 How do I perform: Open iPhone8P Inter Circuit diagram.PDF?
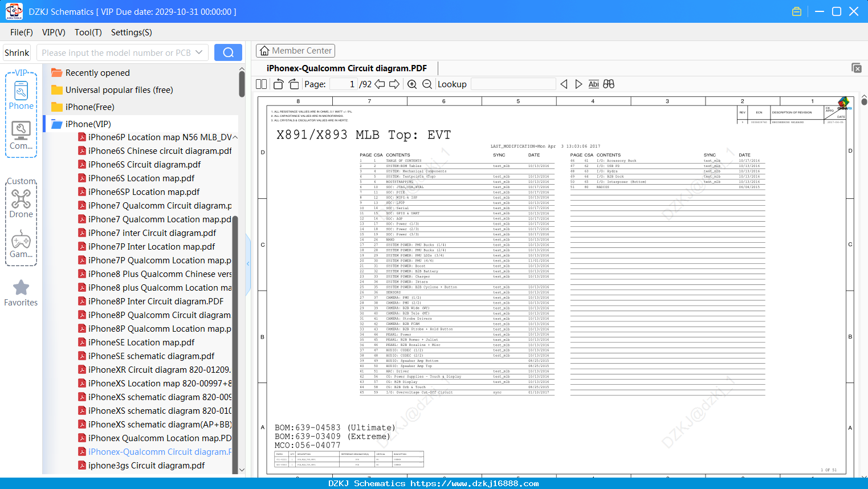(151, 301)
